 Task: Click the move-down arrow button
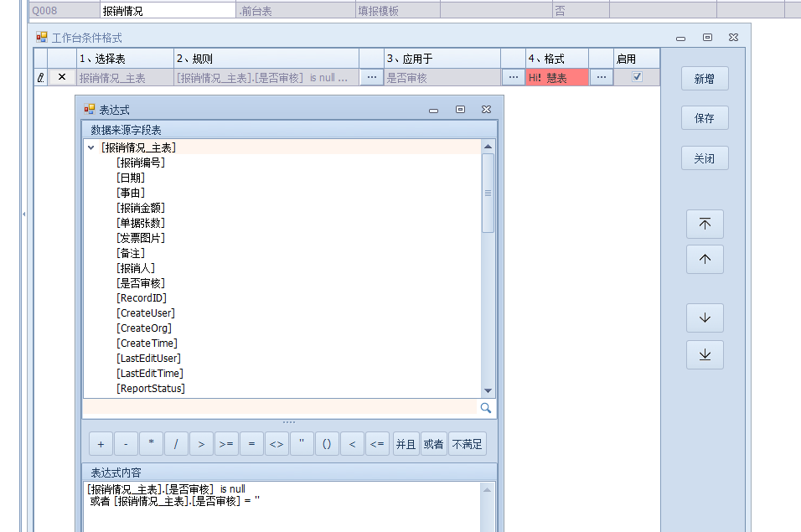pyautogui.click(x=705, y=318)
